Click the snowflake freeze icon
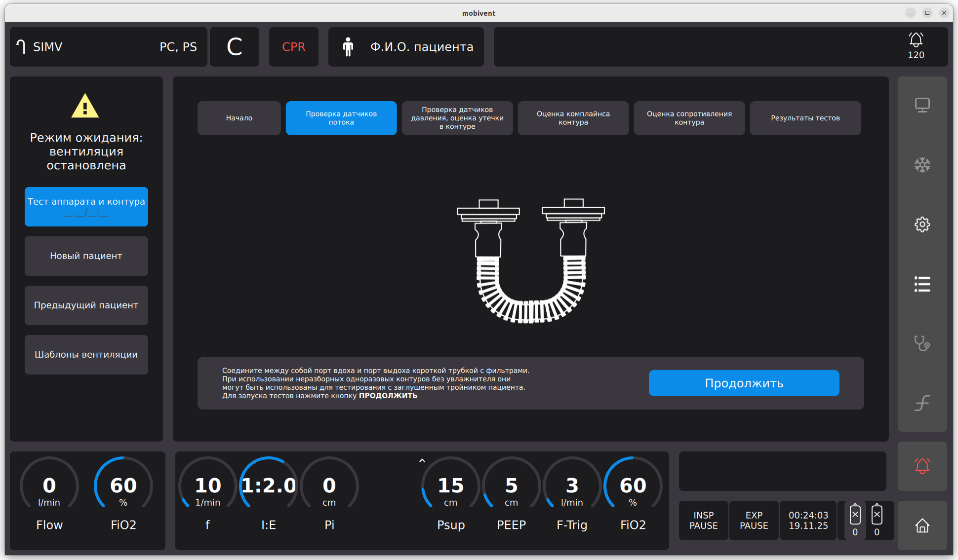958x560 pixels. click(x=922, y=165)
